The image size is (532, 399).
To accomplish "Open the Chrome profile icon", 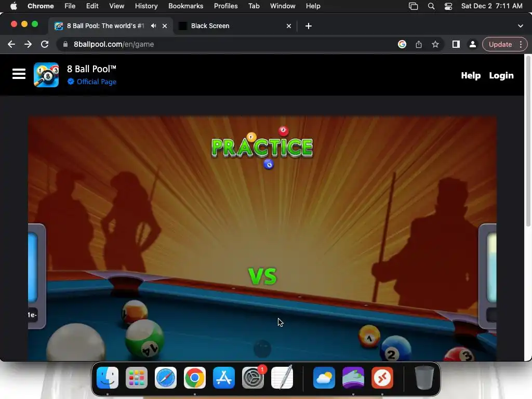I will pos(472,44).
